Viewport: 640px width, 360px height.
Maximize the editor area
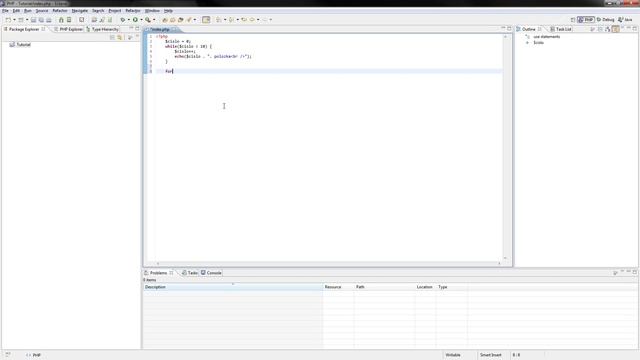coord(509,28)
